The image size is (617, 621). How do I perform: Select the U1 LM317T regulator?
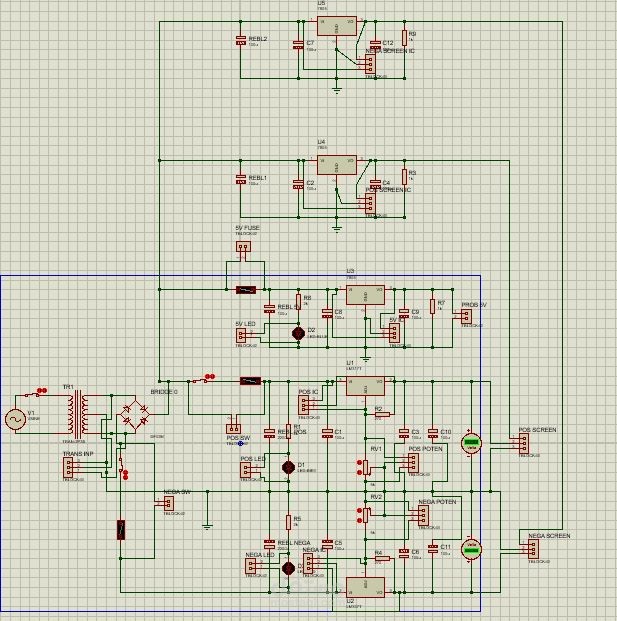click(x=365, y=386)
